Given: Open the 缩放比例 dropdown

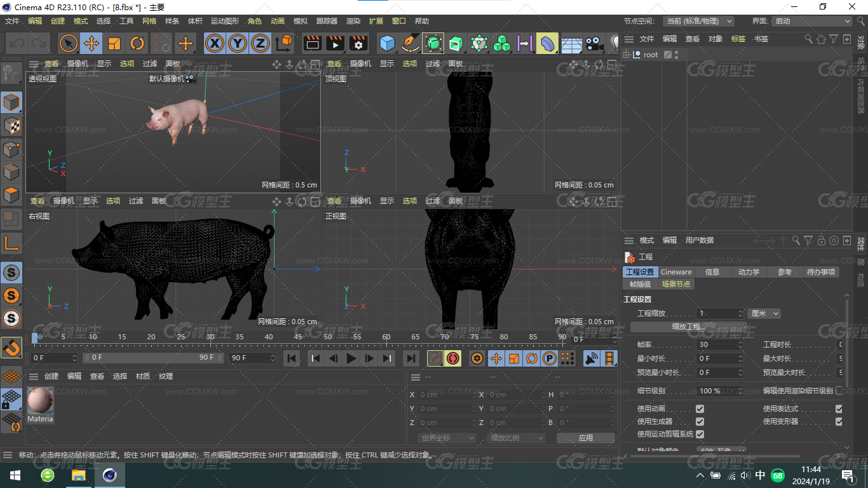Looking at the screenshot, I should point(517,438).
